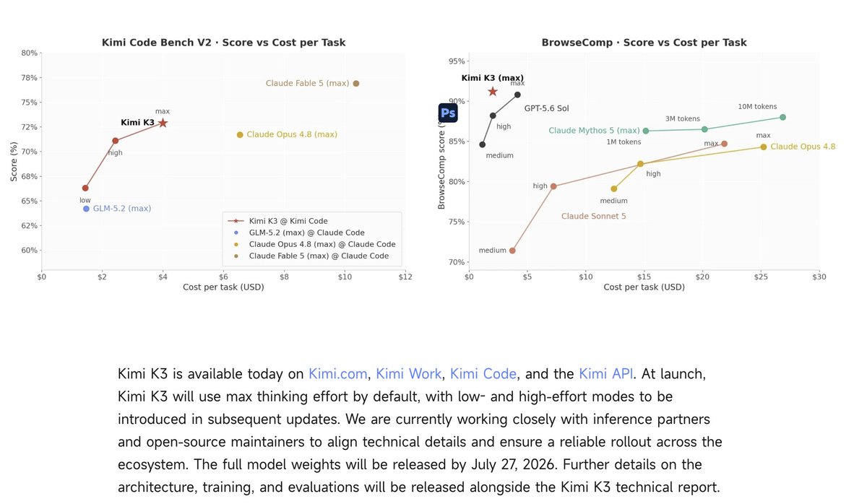The height and width of the screenshot is (504, 867).
Task: Open the Kimi.com link
Action: point(339,374)
